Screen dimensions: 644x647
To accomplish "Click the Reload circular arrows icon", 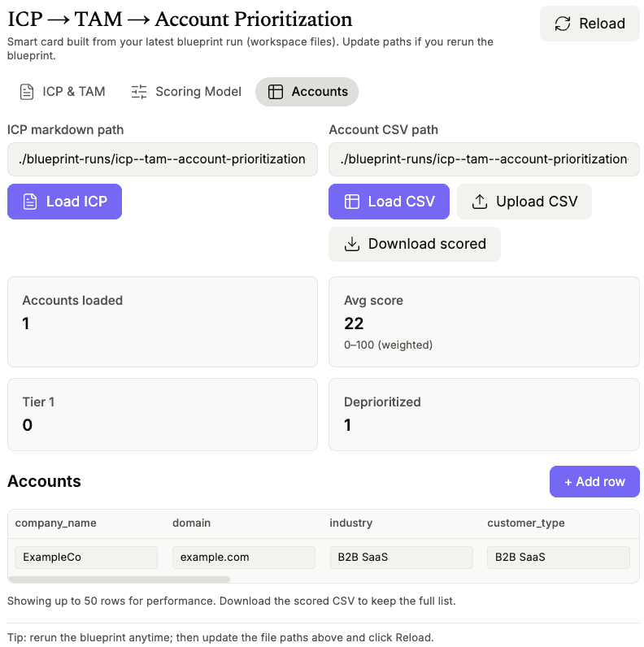I will tap(563, 24).
